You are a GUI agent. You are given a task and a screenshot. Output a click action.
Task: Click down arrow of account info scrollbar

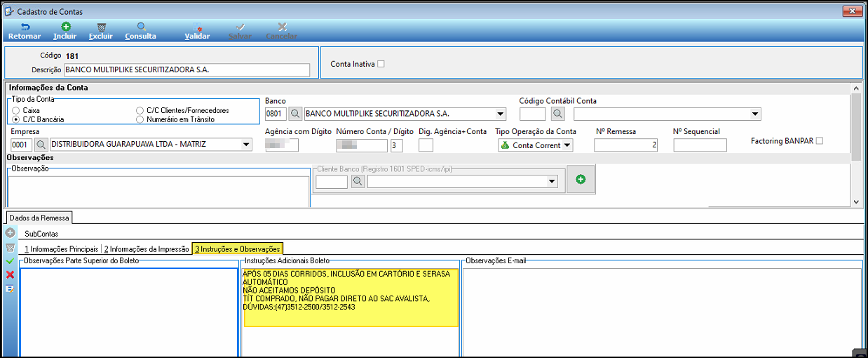855,201
